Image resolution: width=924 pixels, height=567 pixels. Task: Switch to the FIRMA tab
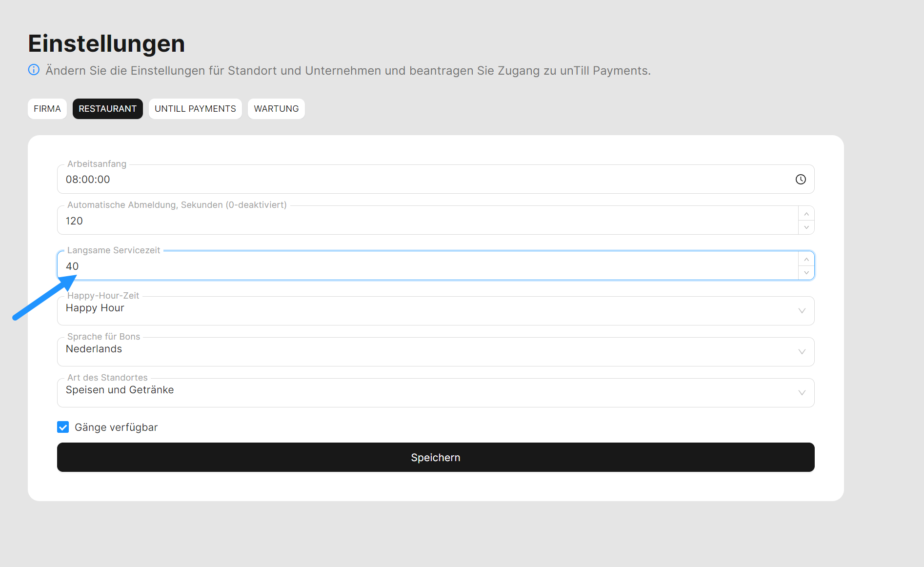point(47,109)
